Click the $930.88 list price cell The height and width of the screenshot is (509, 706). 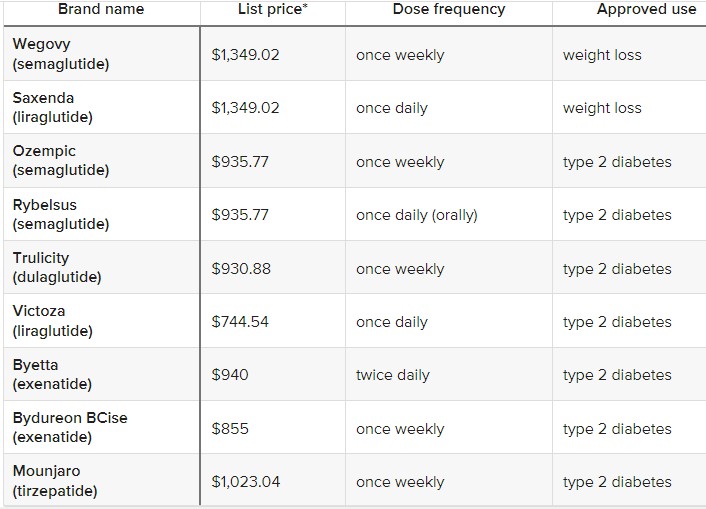(x=241, y=269)
